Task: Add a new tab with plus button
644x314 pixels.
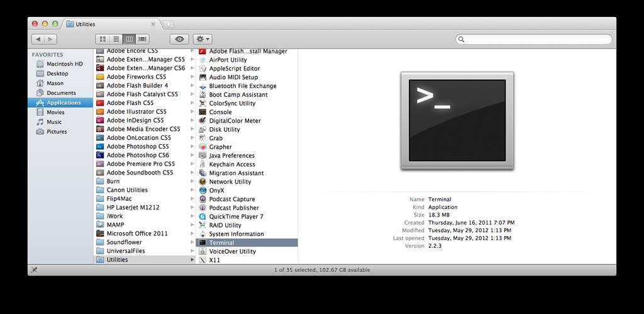Action: coord(169,25)
